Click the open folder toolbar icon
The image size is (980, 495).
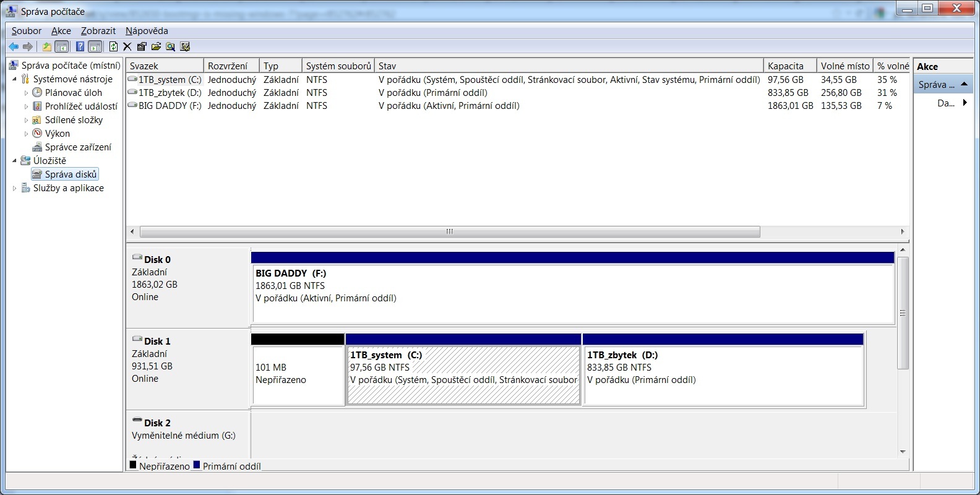[x=156, y=46]
